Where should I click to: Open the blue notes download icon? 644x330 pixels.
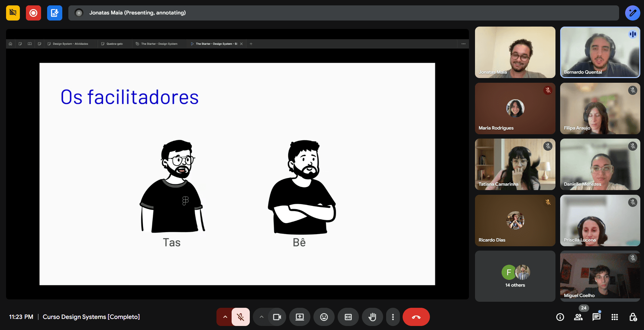[55, 13]
